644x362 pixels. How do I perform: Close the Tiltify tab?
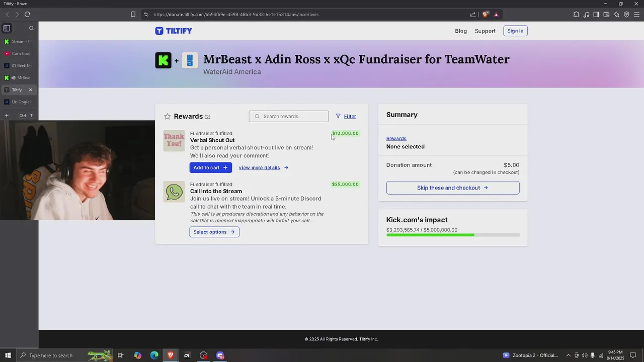click(30, 90)
